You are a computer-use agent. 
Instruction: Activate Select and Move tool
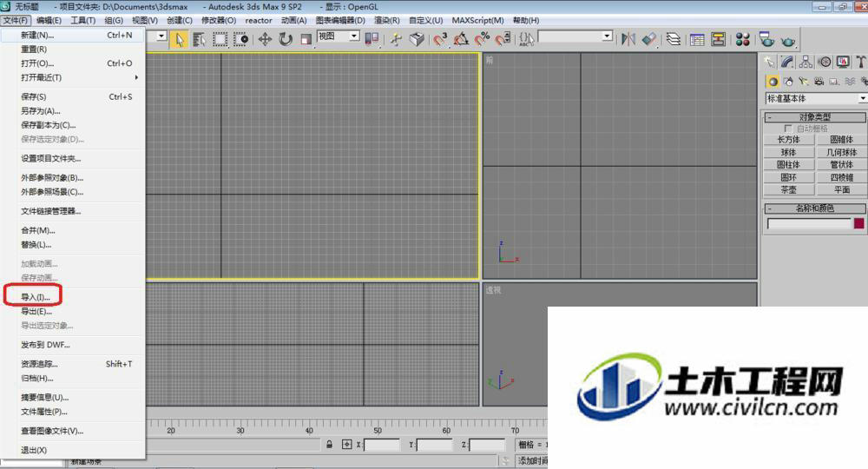tap(265, 40)
